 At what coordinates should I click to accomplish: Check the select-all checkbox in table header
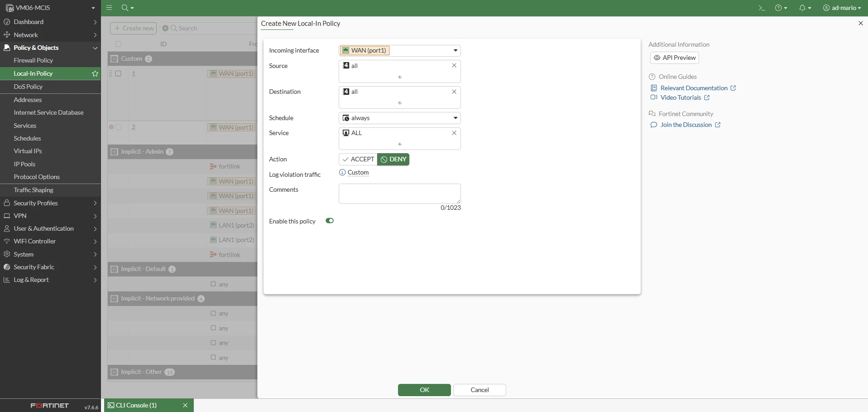[x=118, y=44]
